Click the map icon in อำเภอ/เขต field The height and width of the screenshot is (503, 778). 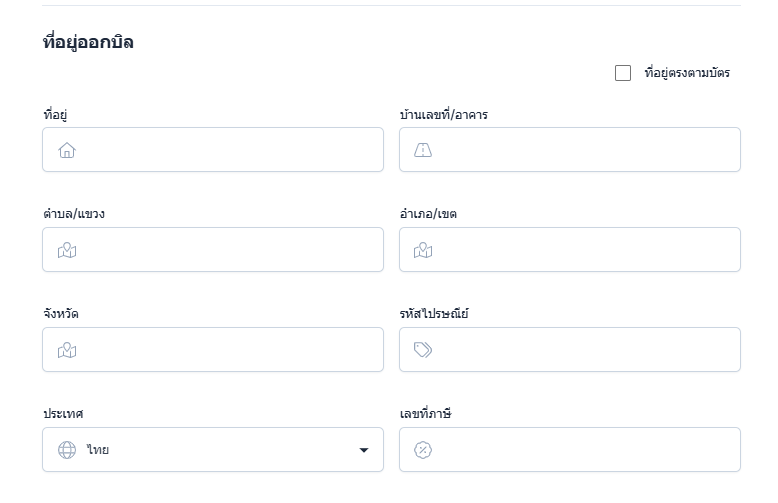point(423,250)
